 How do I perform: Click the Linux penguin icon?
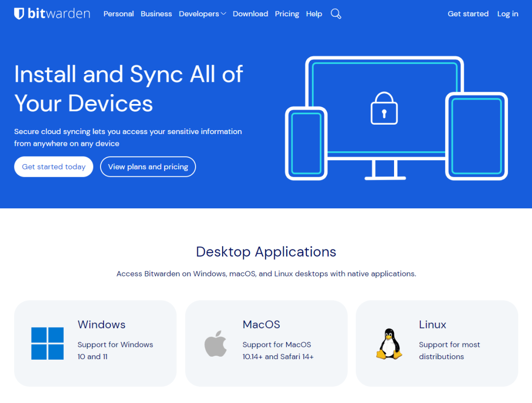(389, 344)
